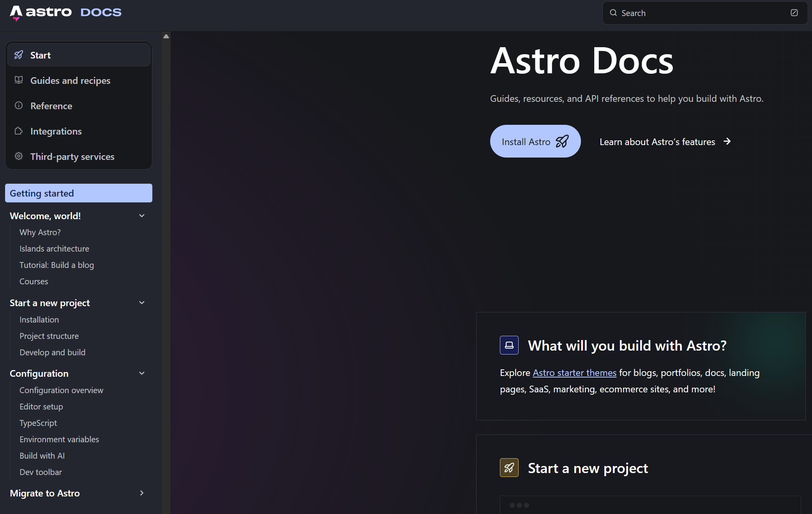Click the Install Astro button
Screen dimensions: 812x514
click(x=535, y=141)
